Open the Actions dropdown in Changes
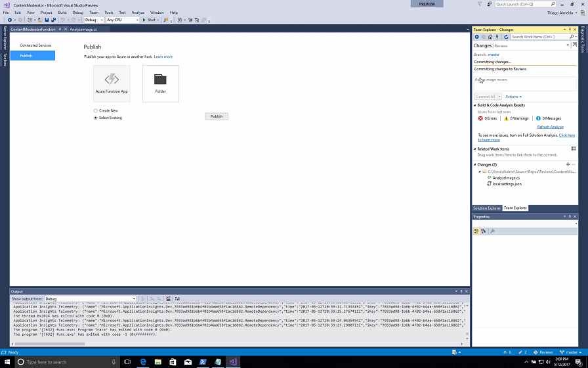 [x=513, y=97]
